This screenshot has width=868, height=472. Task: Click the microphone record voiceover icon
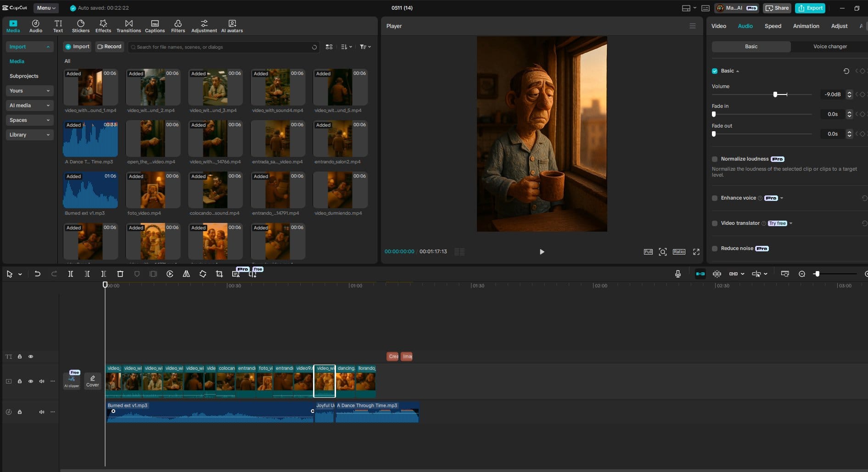pos(678,274)
